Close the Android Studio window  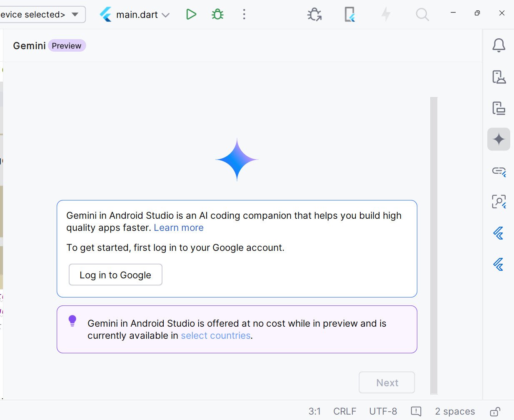(x=502, y=13)
